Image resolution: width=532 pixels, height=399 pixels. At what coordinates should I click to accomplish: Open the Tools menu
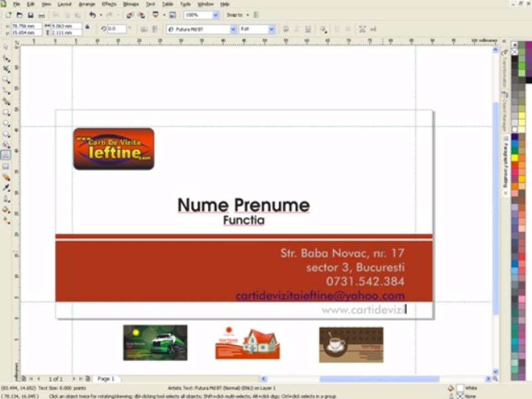(x=185, y=4)
